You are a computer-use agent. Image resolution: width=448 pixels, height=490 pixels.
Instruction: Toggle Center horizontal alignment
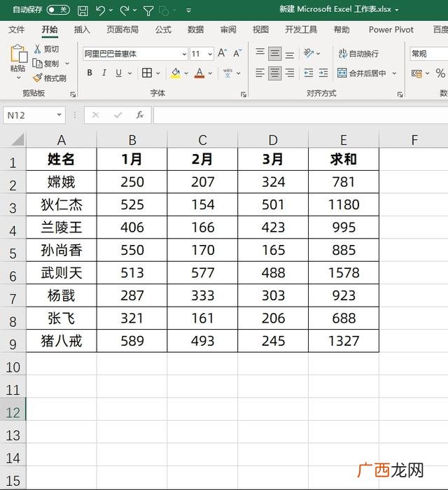click(x=274, y=73)
